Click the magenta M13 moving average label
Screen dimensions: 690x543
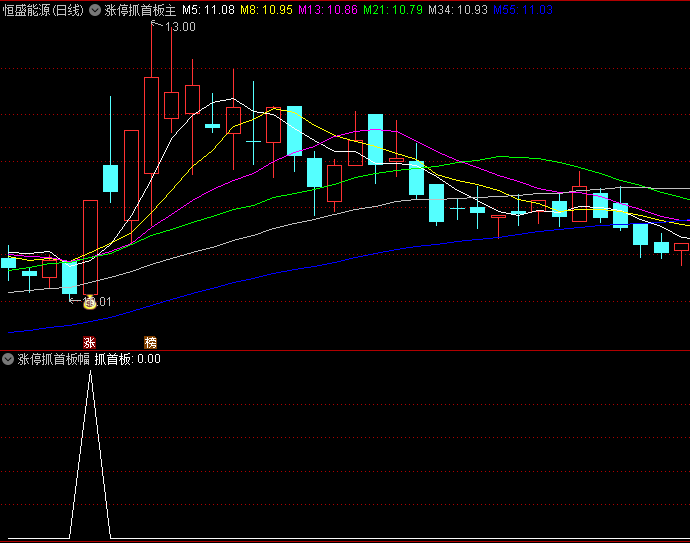[x=328, y=10]
